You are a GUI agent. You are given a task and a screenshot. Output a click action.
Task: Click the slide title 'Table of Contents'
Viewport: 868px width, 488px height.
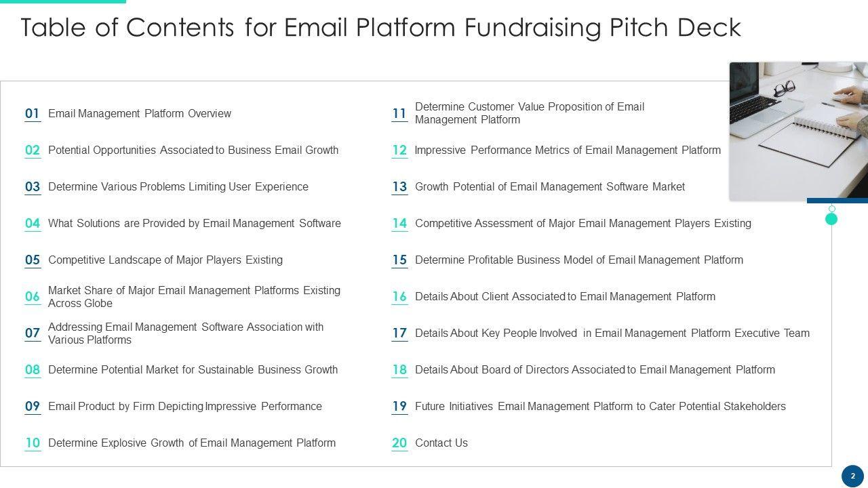pyautogui.click(x=380, y=28)
